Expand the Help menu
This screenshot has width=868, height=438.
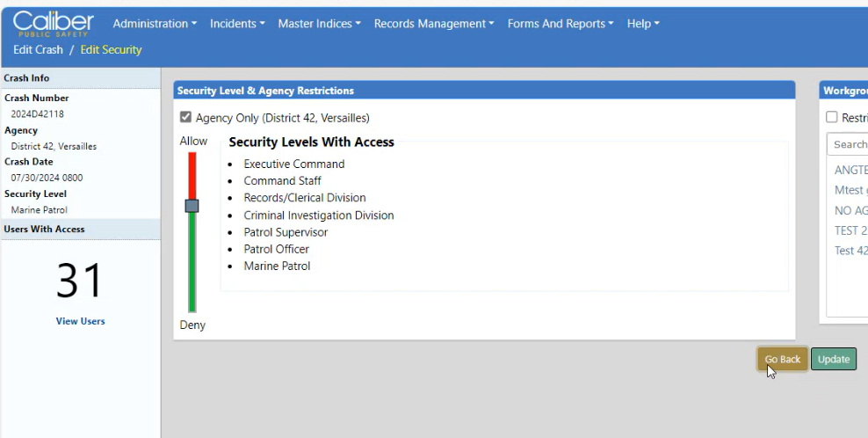[x=643, y=24]
